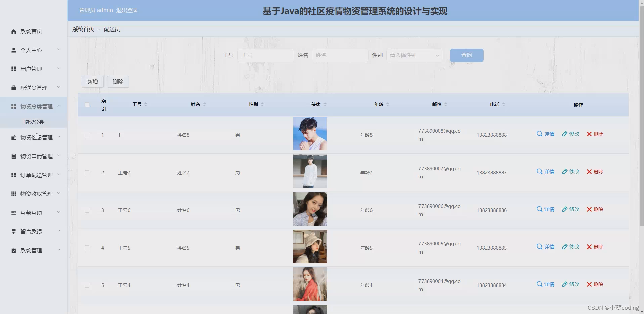Open the 请选择性别 dropdown
Viewport: 644px width, 314px height.
pos(415,55)
